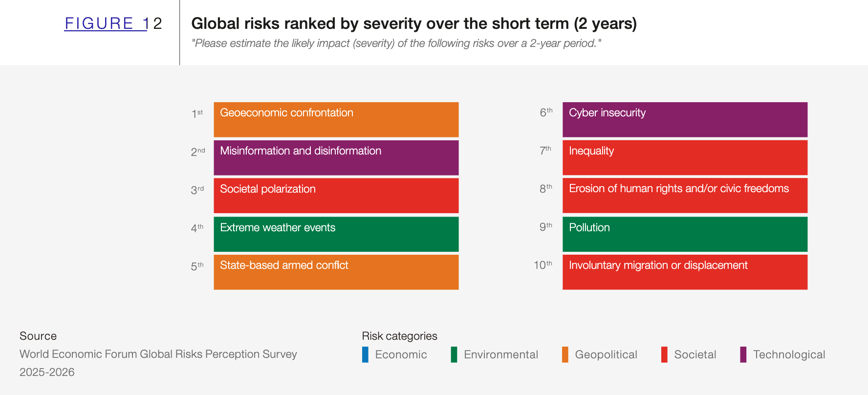This screenshot has width=868, height=395.
Task: Click Involuntary migration or displacement bar
Action: click(685, 272)
